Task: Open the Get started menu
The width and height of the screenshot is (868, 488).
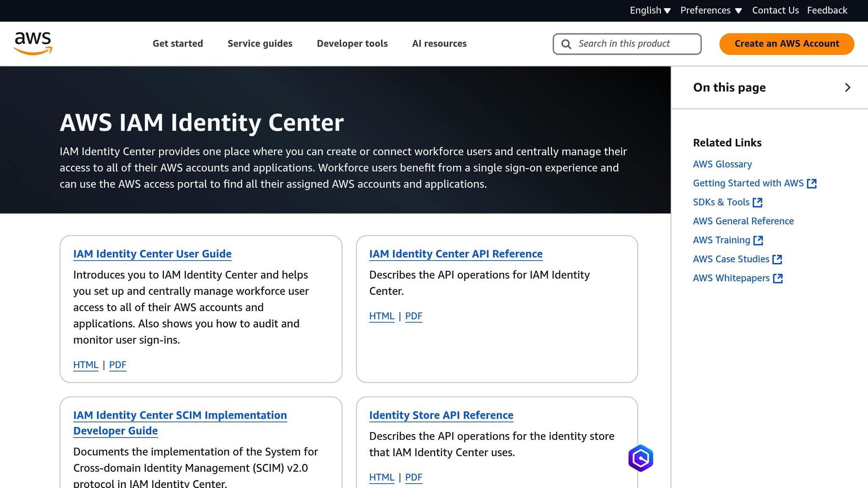Action: pos(178,44)
